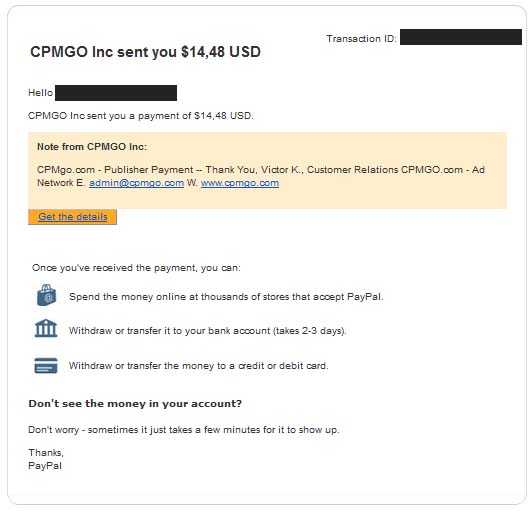Click the Withdraw to credit or debit card text
532x512 pixels.
click(x=198, y=366)
